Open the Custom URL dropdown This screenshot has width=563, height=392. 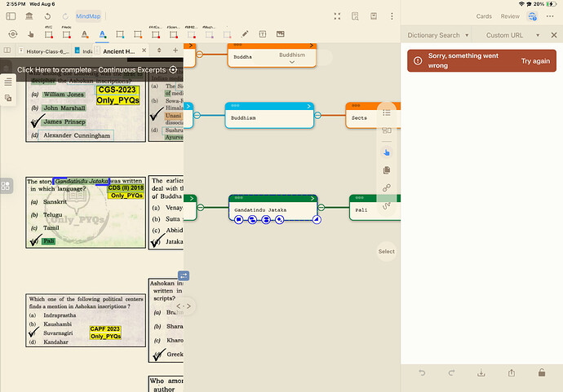(509, 35)
